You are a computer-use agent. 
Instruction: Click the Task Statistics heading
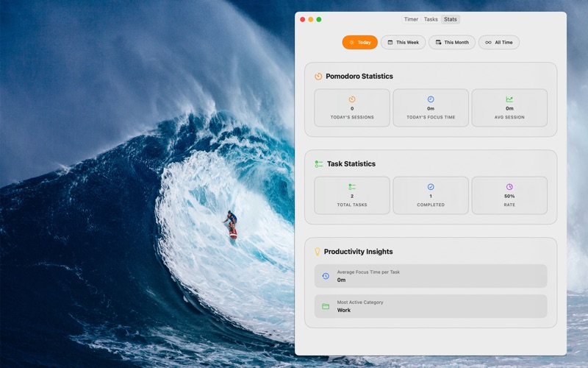pos(351,163)
